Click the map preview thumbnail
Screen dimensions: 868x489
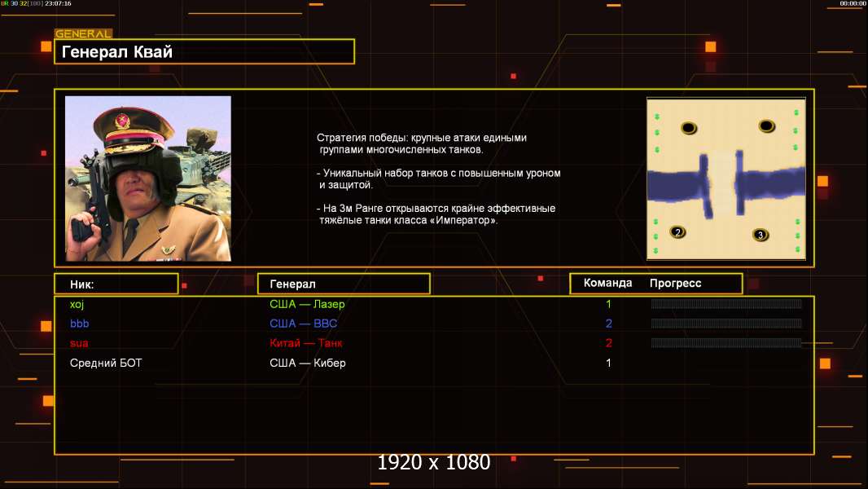726,178
